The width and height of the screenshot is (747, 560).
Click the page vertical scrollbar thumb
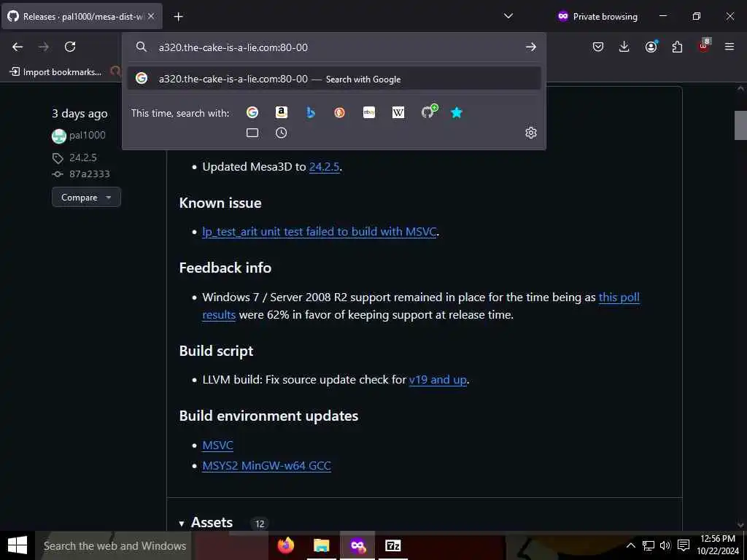coord(740,125)
